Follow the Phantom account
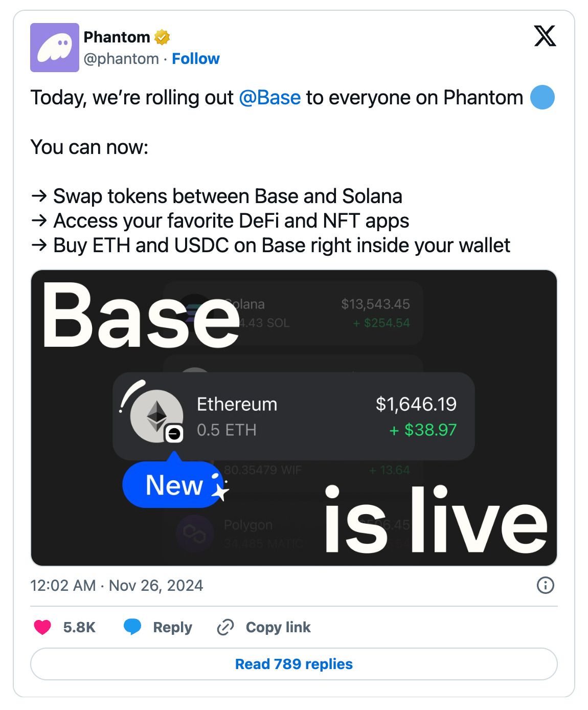Image resolution: width=588 pixels, height=710 pixels. click(x=196, y=59)
